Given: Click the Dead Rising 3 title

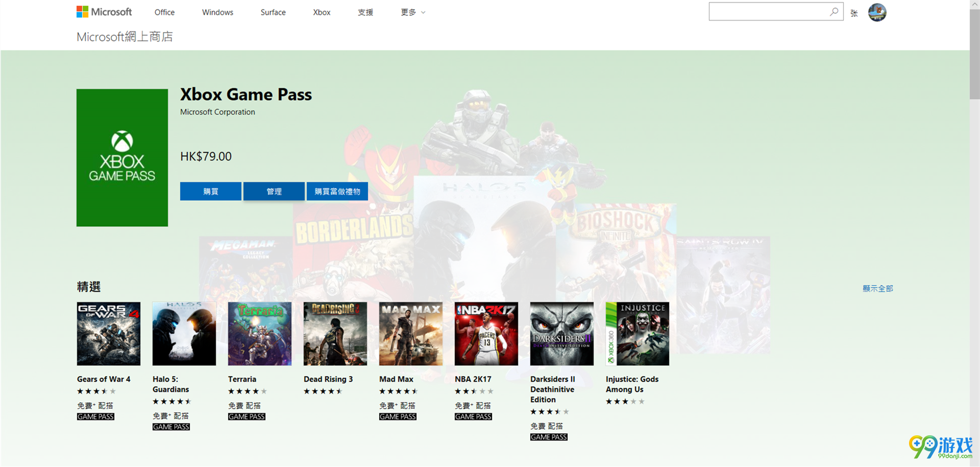Looking at the screenshot, I should click(328, 379).
